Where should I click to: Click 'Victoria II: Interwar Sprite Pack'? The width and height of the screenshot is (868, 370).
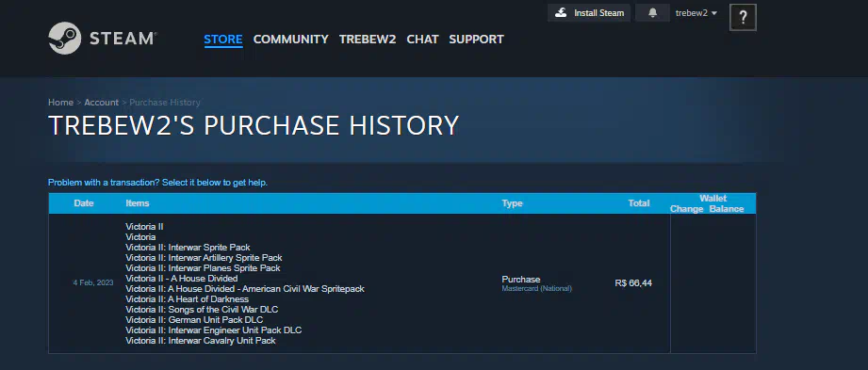(188, 248)
